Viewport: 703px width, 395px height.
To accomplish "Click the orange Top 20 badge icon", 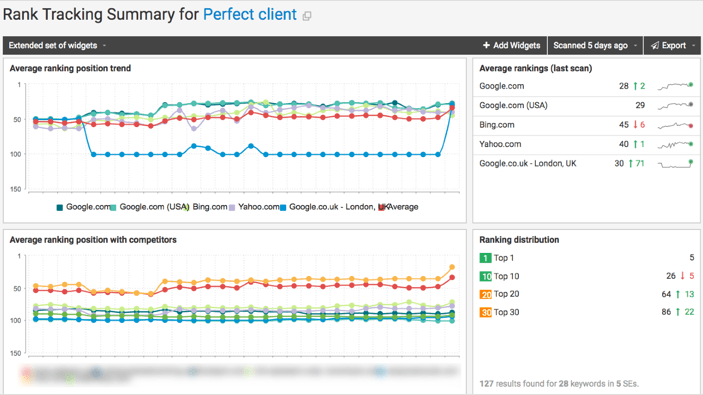I will click(486, 294).
